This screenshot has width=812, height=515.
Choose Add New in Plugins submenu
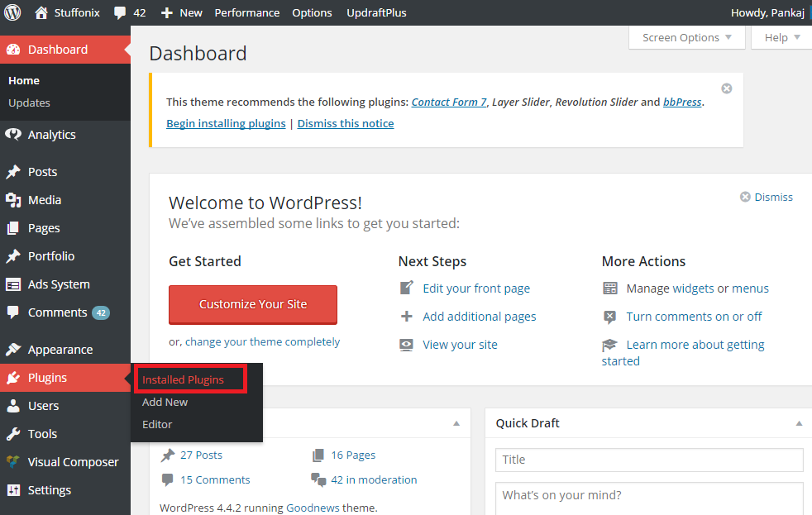point(165,403)
